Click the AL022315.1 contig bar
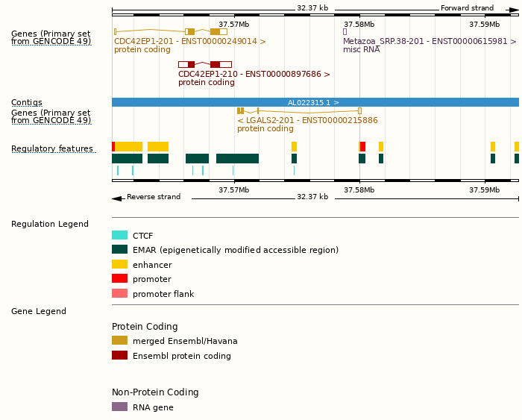The image size is (522, 420). pyautogui.click(x=315, y=102)
